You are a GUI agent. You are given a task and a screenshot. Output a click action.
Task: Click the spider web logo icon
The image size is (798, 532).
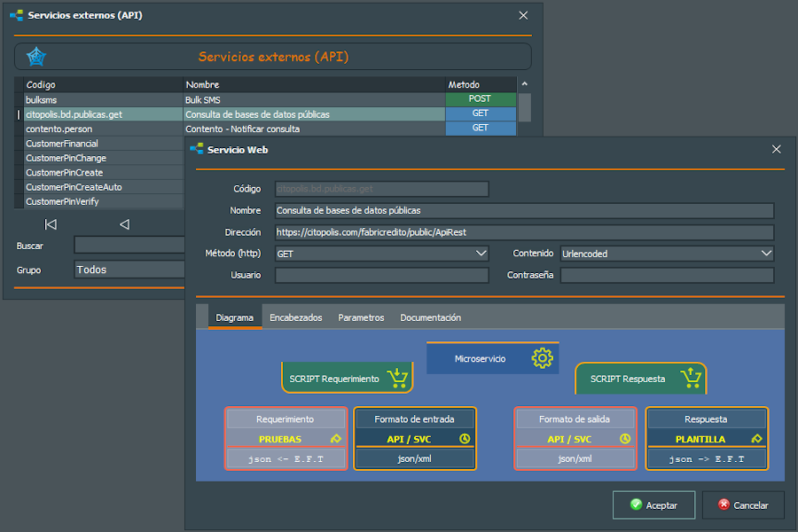click(35, 57)
